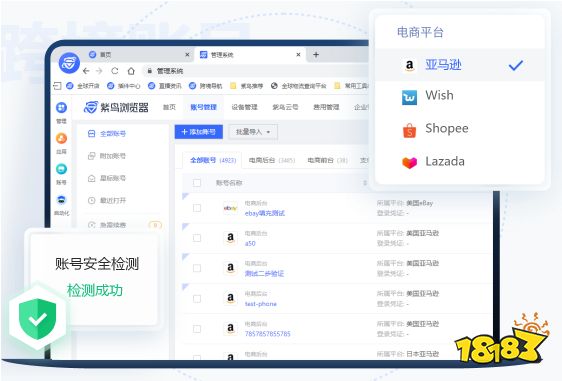The width and height of the screenshot is (562, 381).
Task: Switch to 全部账号 (4923) tab
Action: tap(213, 160)
